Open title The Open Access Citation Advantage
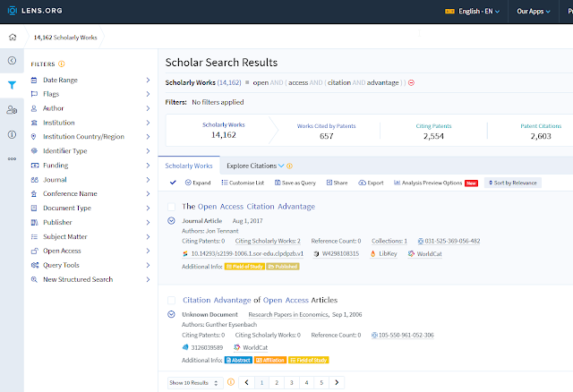The width and height of the screenshot is (573, 392). [x=249, y=207]
